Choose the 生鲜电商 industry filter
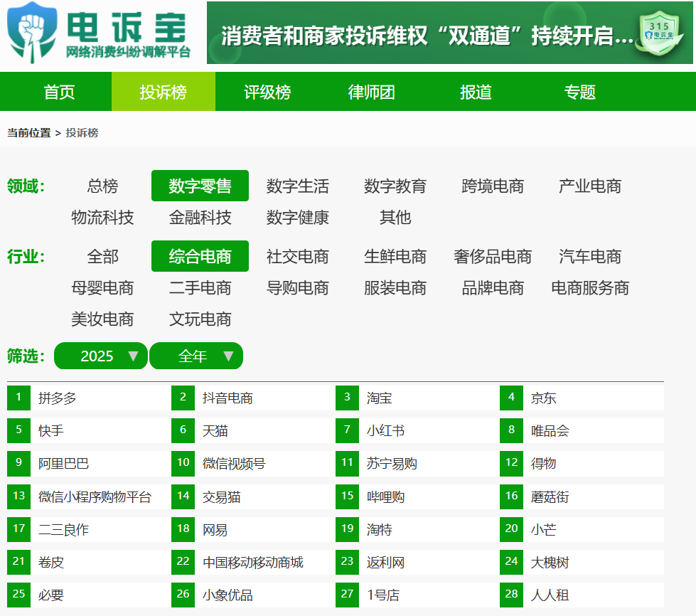Viewport: 696px width, 616px height. click(395, 257)
